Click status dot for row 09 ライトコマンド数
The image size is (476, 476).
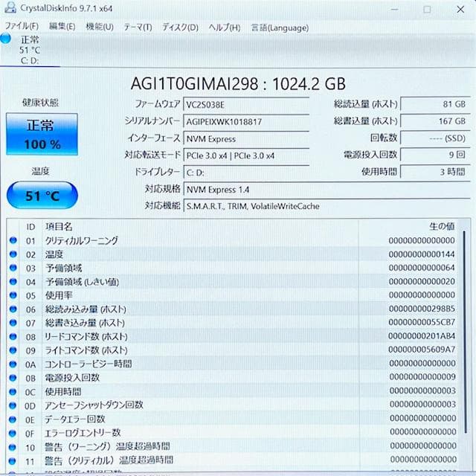(x=13, y=350)
